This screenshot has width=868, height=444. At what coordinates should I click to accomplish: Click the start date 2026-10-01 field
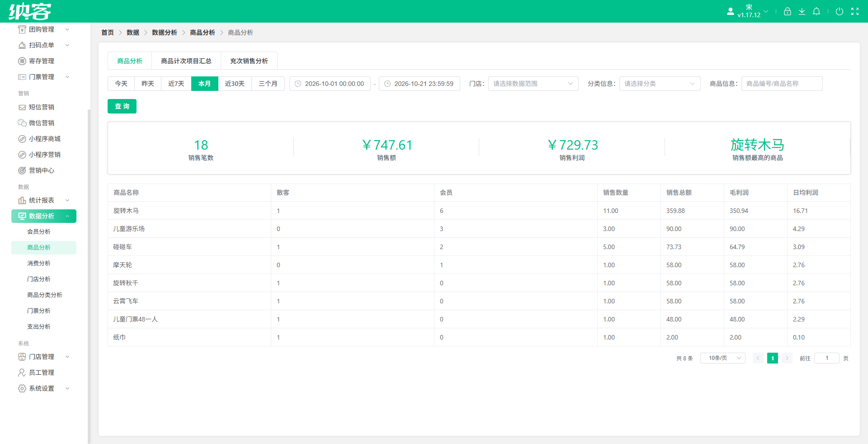pos(330,84)
